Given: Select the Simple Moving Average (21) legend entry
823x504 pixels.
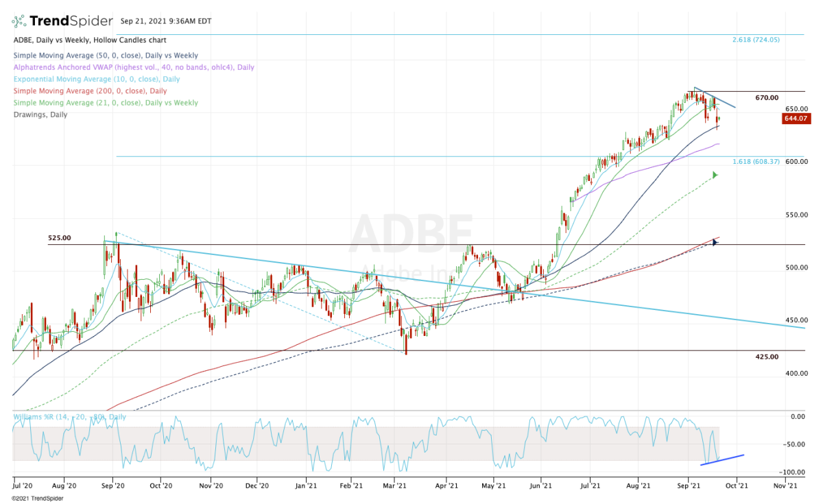Looking at the screenshot, I should coord(106,103).
